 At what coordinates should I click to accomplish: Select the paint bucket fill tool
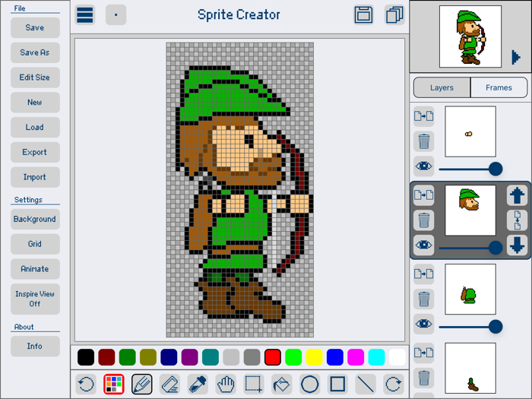click(282, 385)
